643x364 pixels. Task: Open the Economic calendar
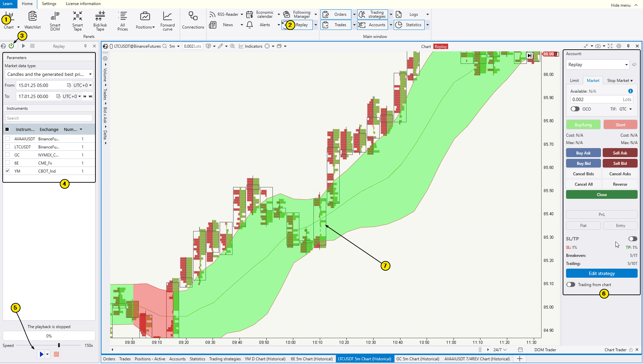point(261,14)
